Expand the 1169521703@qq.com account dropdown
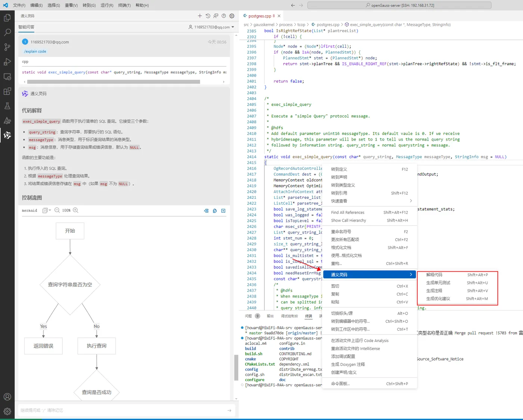 click(x=211, y=27)
